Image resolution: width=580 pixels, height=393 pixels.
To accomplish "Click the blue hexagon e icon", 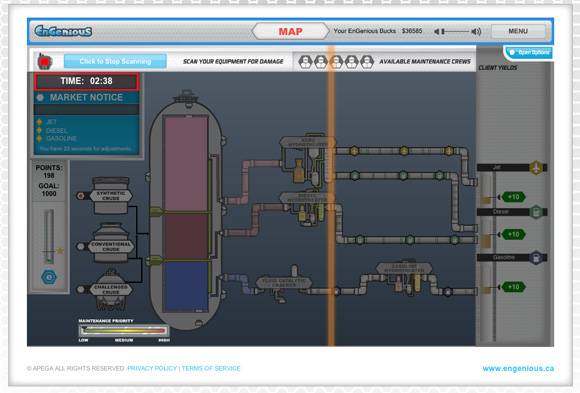I will (49, 277).
